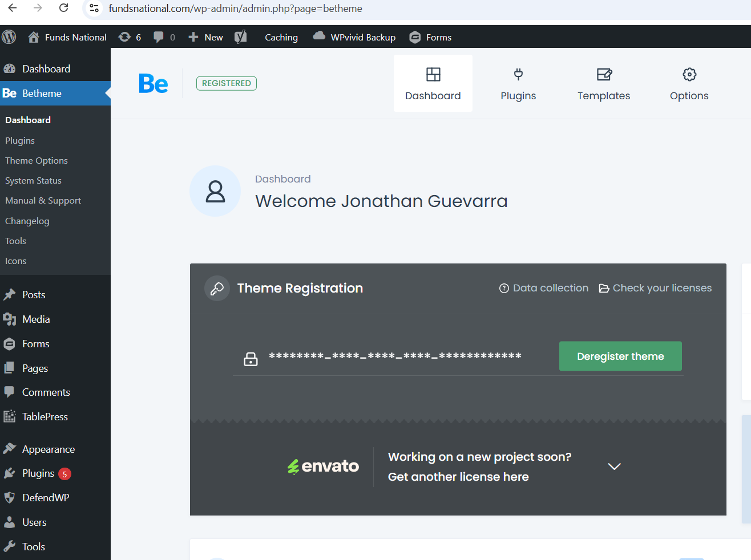Open the Check your licenses link
Viewport: 751px width, 560px height.
tap(656, 288)
